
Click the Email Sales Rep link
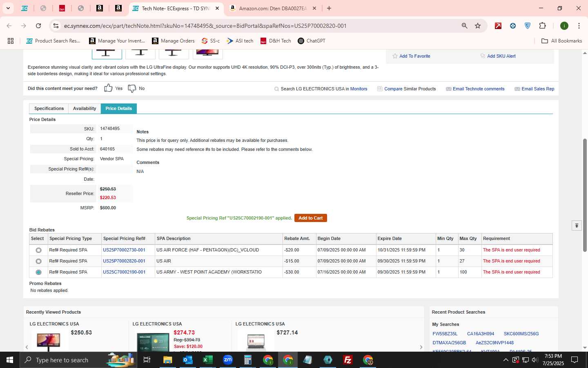pyautogui.click(x=538, y=89)
